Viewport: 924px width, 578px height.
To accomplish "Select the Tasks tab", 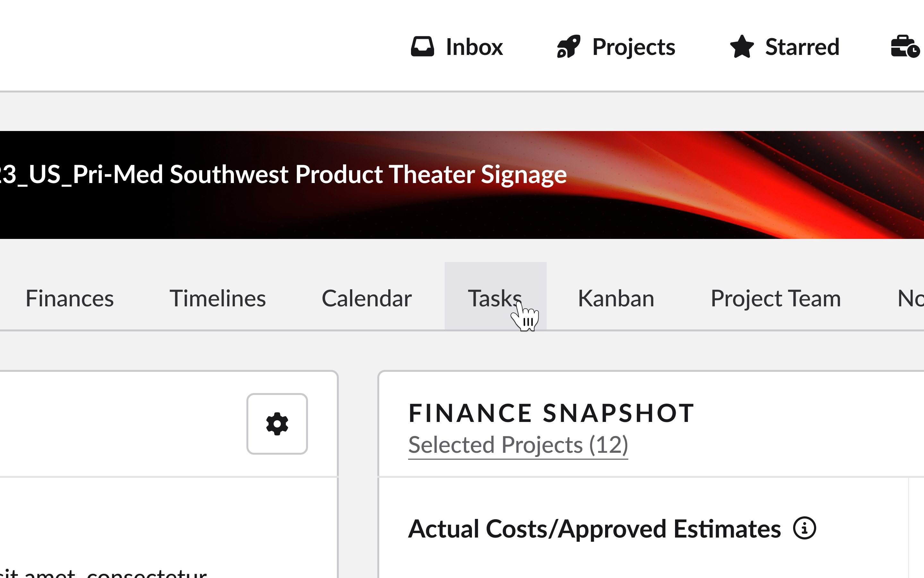I will 495,296.
